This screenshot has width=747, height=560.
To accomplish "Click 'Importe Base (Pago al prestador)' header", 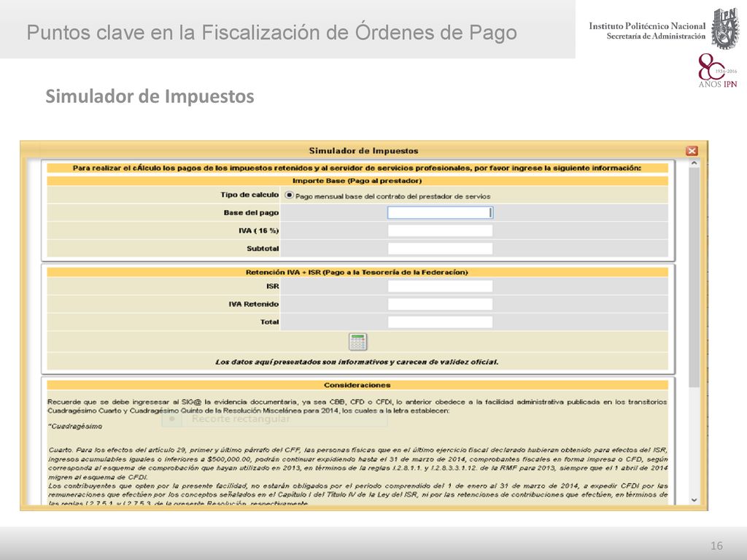I will [357, 181].
